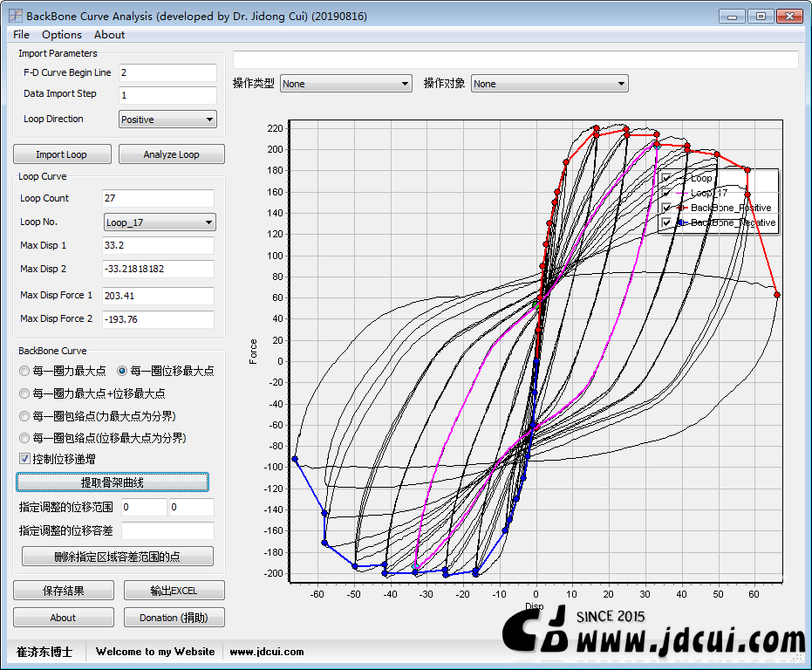Click the blue backbone point at far left
The image size is (812, 670).
(x=295, y=459)
